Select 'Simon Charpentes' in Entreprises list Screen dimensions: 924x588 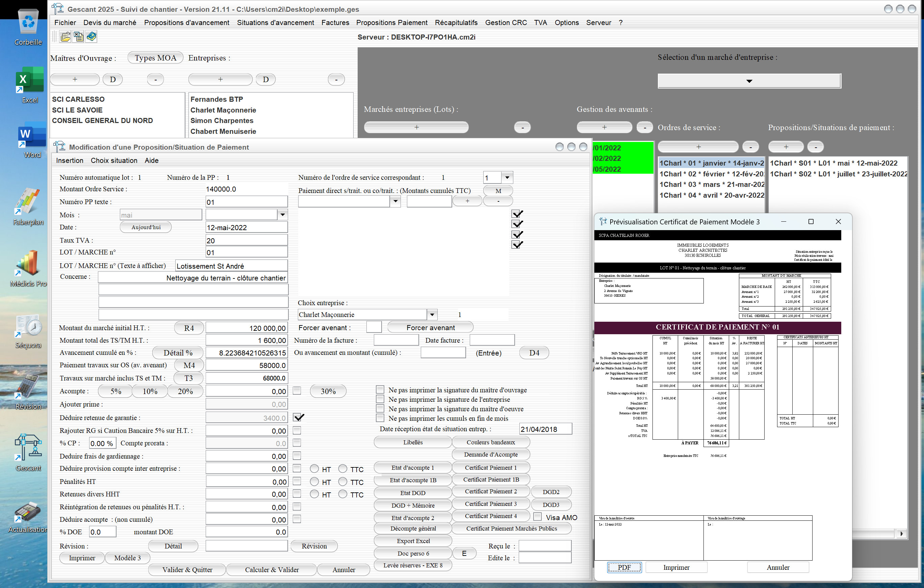pos(222,121)
